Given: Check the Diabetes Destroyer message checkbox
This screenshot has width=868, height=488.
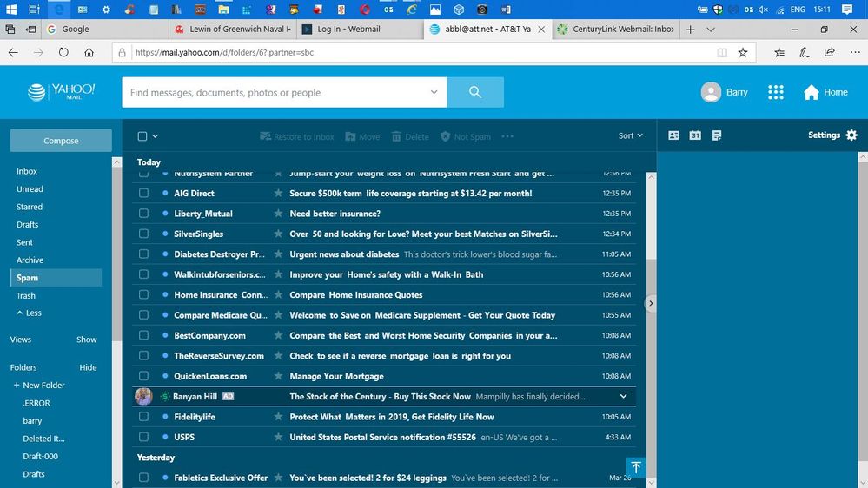Looking at the screenshot, I should pos(143,254).
